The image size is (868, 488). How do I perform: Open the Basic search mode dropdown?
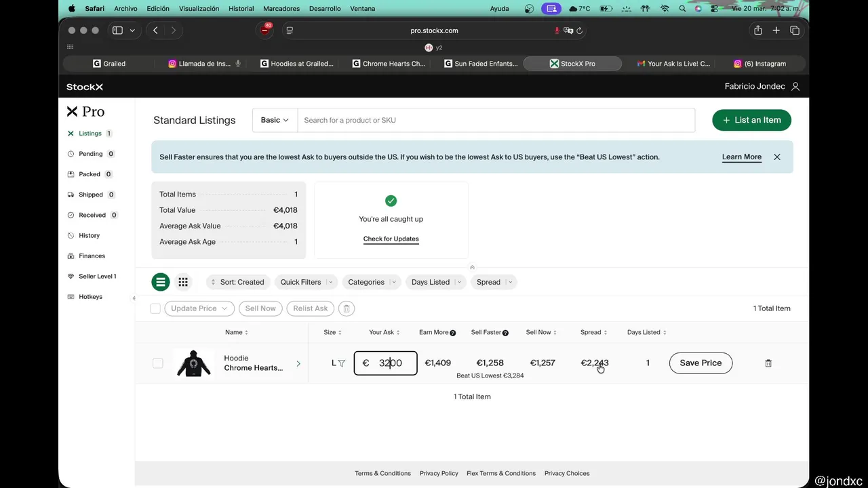click(275, 120)
